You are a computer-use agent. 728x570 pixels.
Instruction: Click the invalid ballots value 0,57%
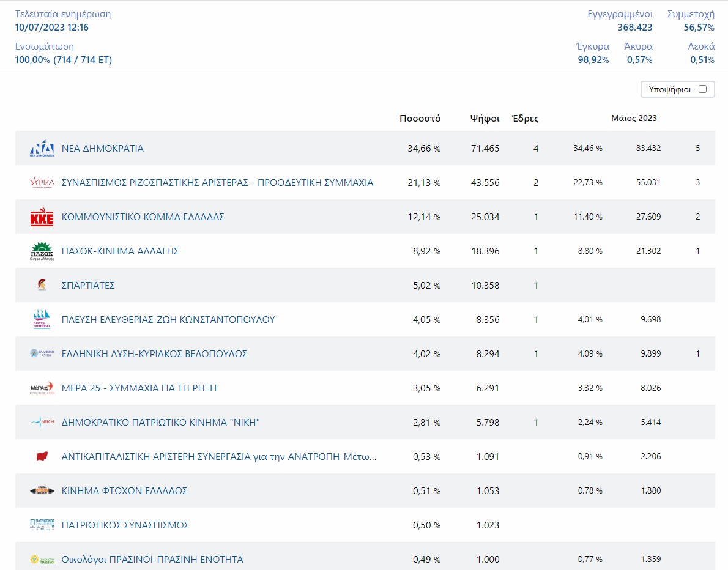(639, 60)
